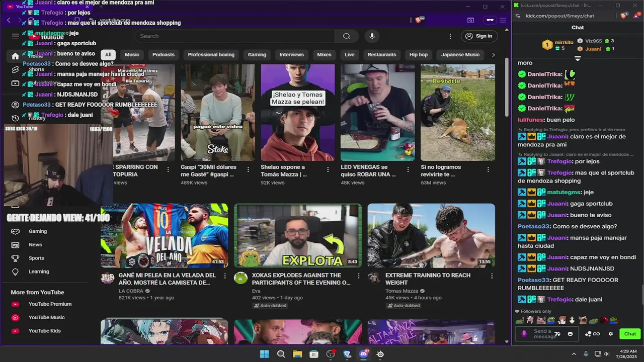Open Sports in YouTube sidebar
This screenshot has width=644, height=362.
[36, 258]
